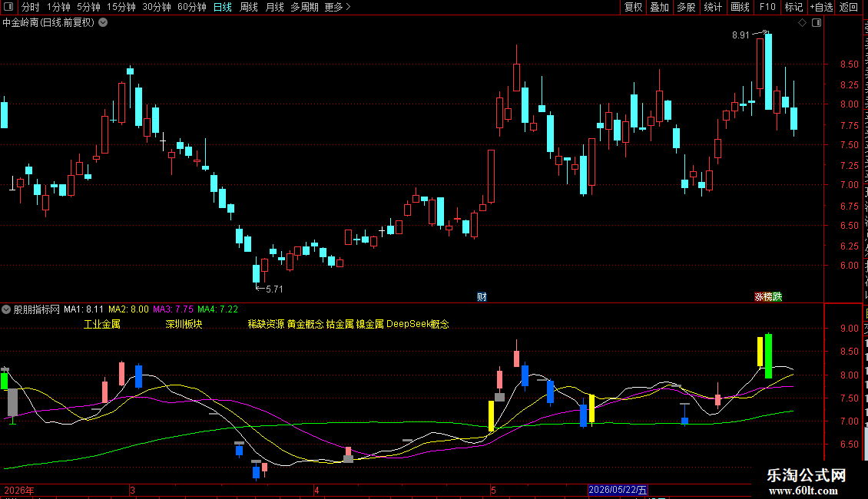Screen dimensions: 868x499
Task: Select the 15分钟 period
Action: click(x=121, y=7)
